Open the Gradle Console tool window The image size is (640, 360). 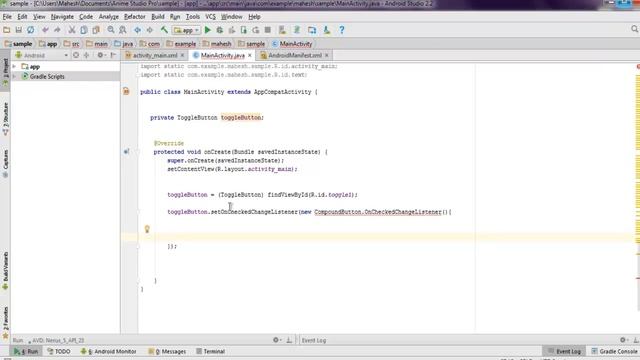614,351
